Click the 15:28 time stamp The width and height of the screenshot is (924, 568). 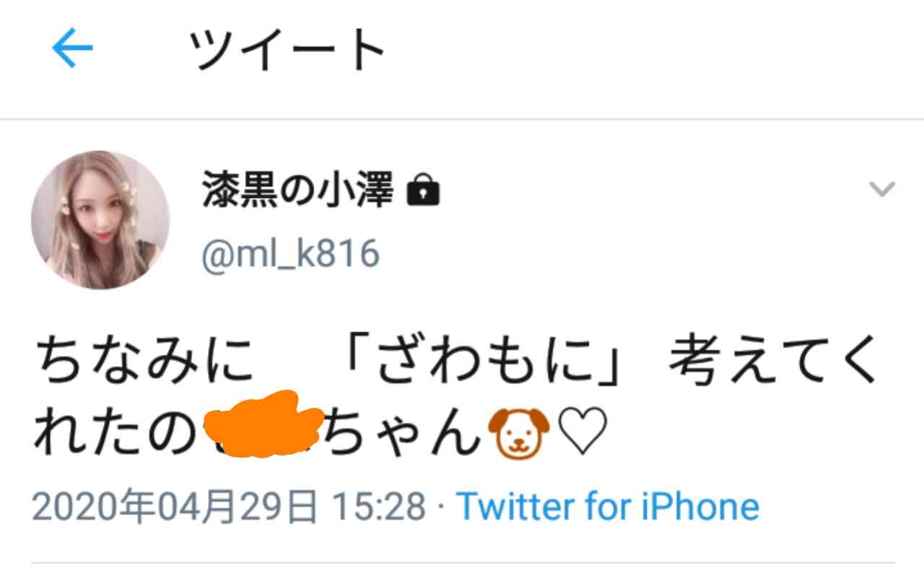click(377, 506)
